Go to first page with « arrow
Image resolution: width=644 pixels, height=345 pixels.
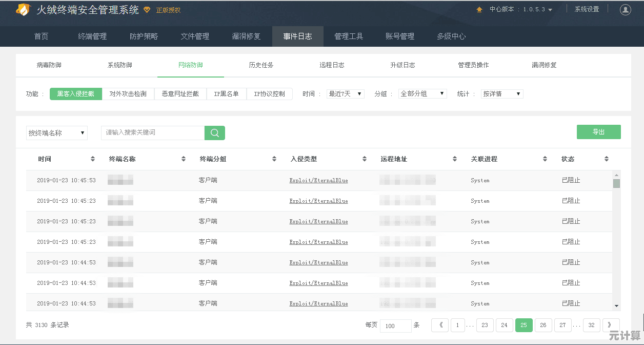[x=440, y=325]
